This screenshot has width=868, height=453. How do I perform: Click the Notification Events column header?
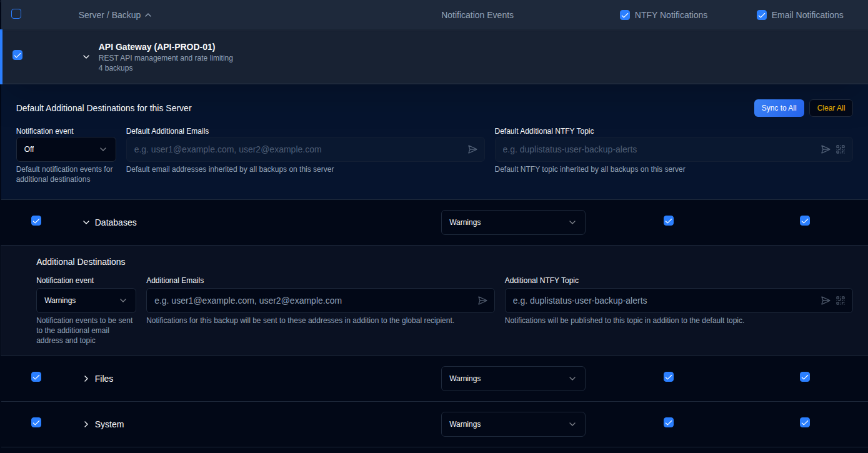pos(477,14)
